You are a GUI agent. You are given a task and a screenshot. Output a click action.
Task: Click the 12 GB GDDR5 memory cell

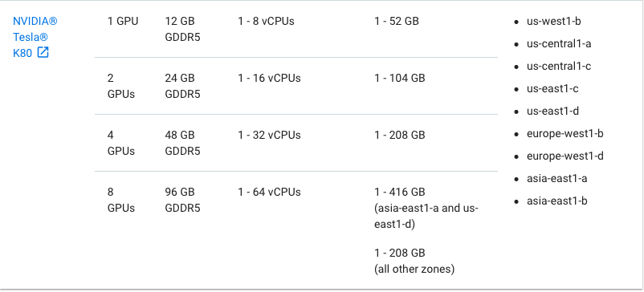182,29
